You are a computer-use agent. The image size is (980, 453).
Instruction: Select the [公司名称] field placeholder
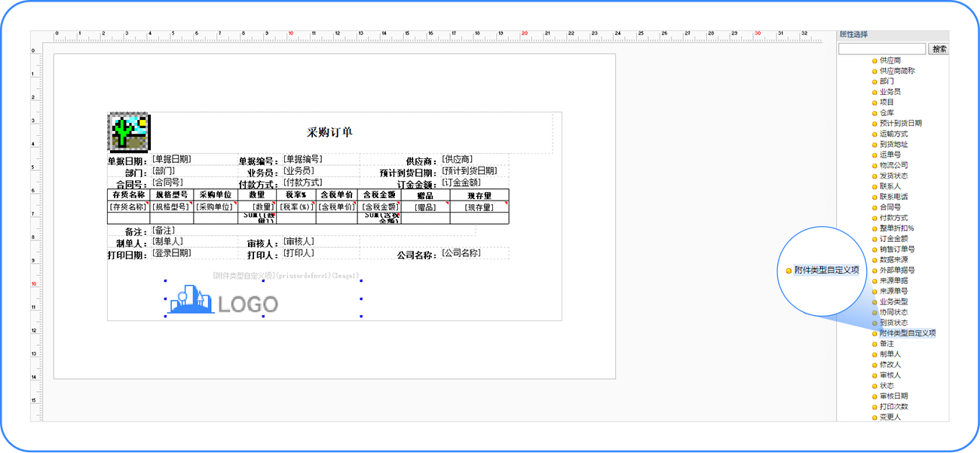461,253
